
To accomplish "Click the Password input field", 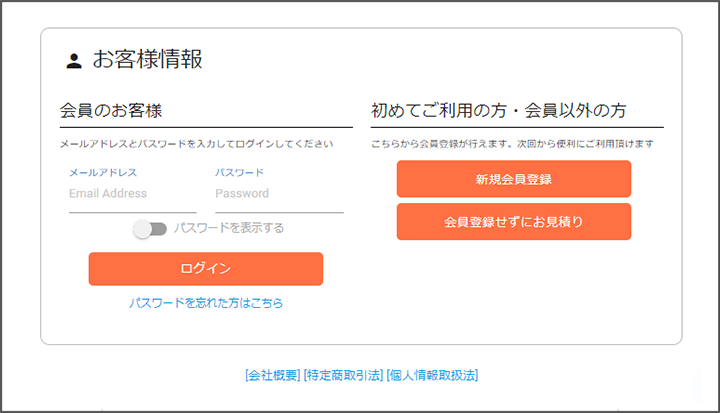I will [279, 194].
